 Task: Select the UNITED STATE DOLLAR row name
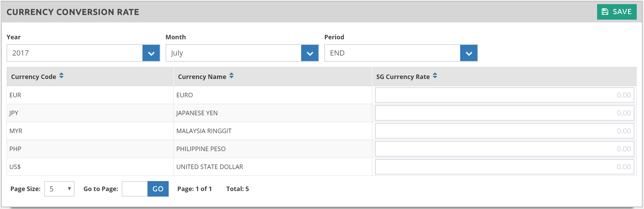tap(209, 167)
